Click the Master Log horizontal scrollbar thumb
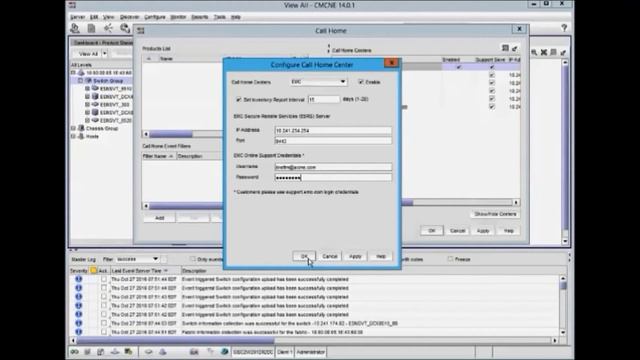 tap(176, 340)
